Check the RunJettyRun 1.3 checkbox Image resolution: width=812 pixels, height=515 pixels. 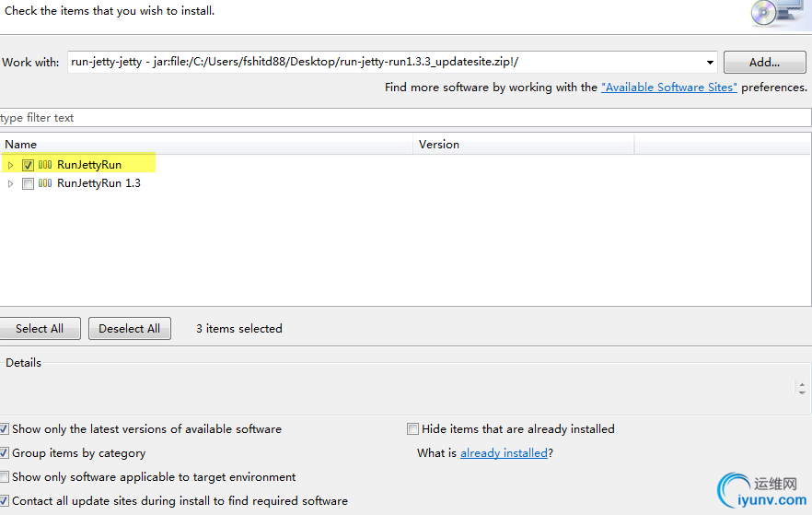(28, 183)
